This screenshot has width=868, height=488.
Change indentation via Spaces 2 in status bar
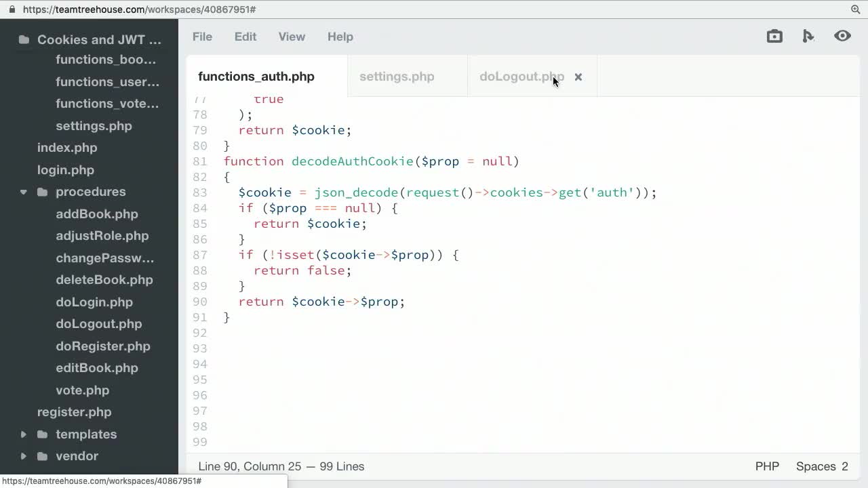click(821, 466)
